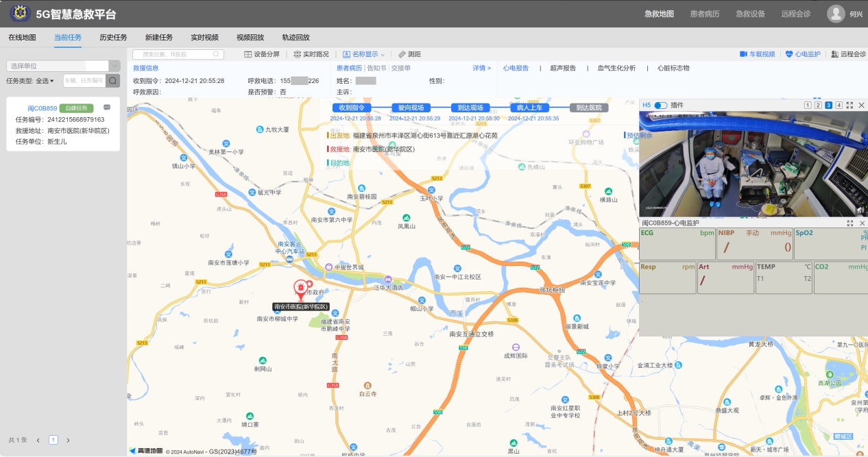
Task: Click 横路山 map marker
Action: [608, 191]
